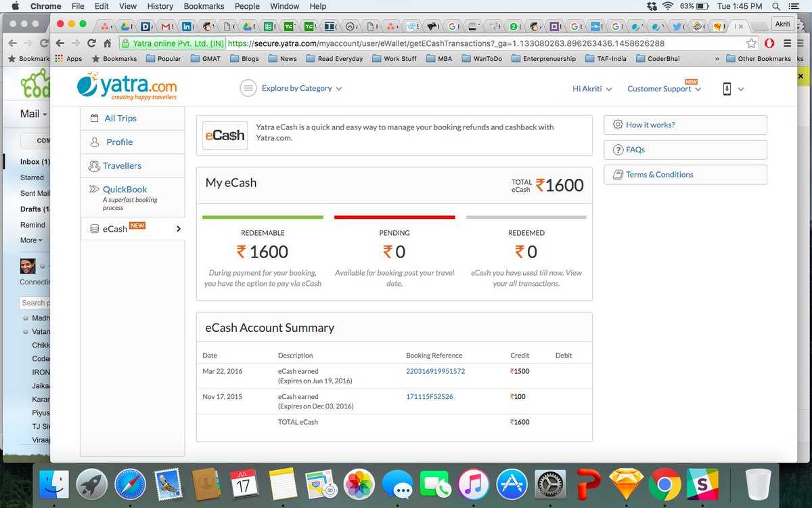Viewport: 812px width, 508px height.
Task: Open Contacts app in the Dock
Action: [x=206, y=484]
